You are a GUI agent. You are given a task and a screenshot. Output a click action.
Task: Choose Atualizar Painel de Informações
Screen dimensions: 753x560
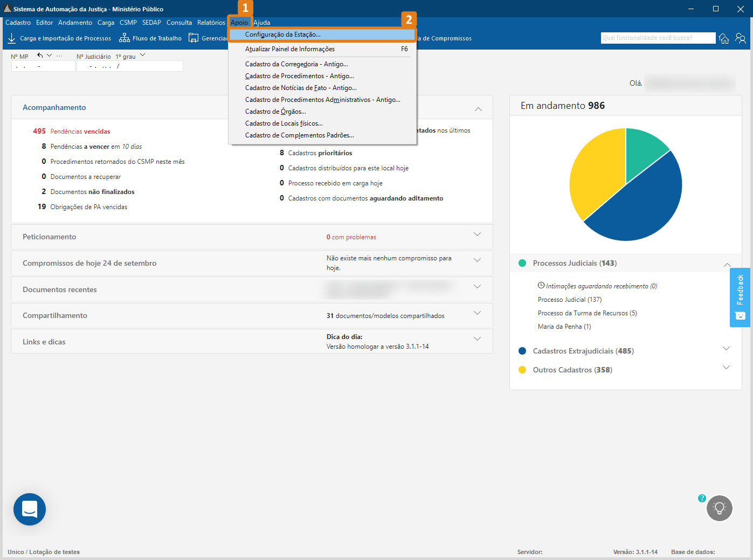[290, 49]
